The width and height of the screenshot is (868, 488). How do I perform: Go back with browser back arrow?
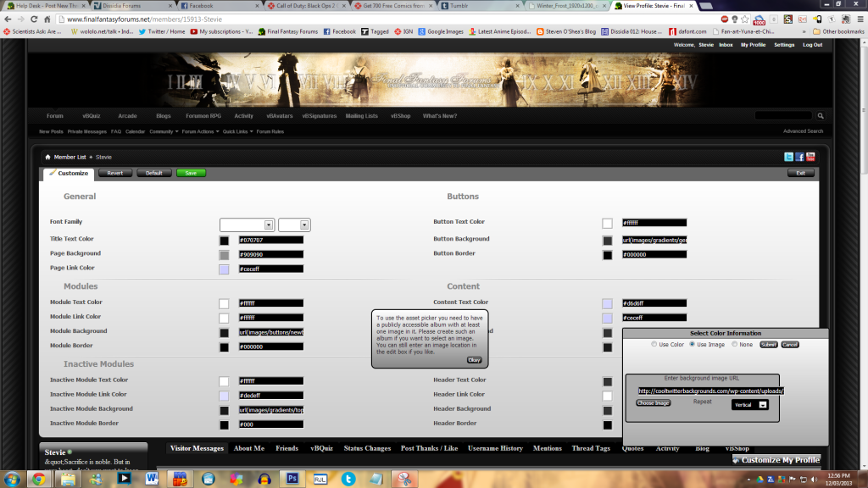8,19
